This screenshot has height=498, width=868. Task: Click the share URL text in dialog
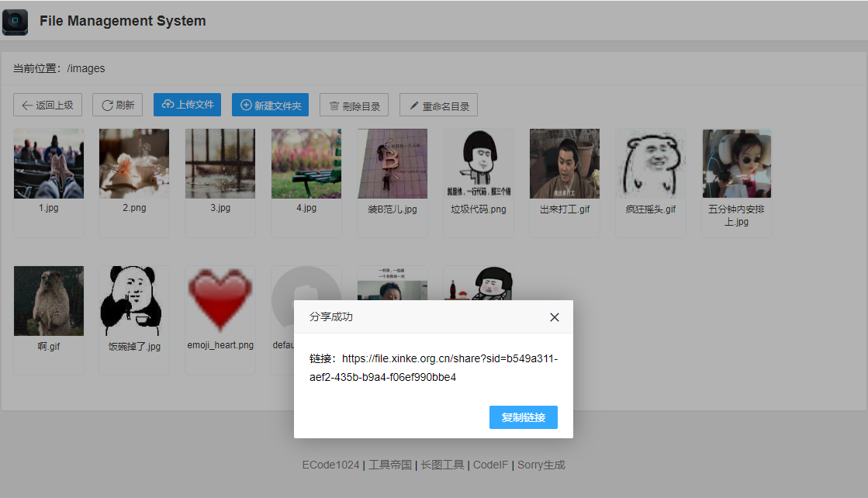coord(434,368)
